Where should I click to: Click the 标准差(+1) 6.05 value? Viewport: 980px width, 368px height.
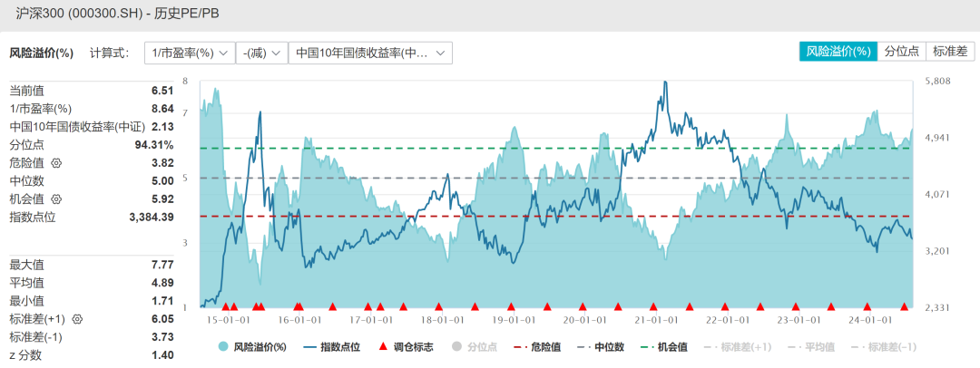click(x=162, y=319)
